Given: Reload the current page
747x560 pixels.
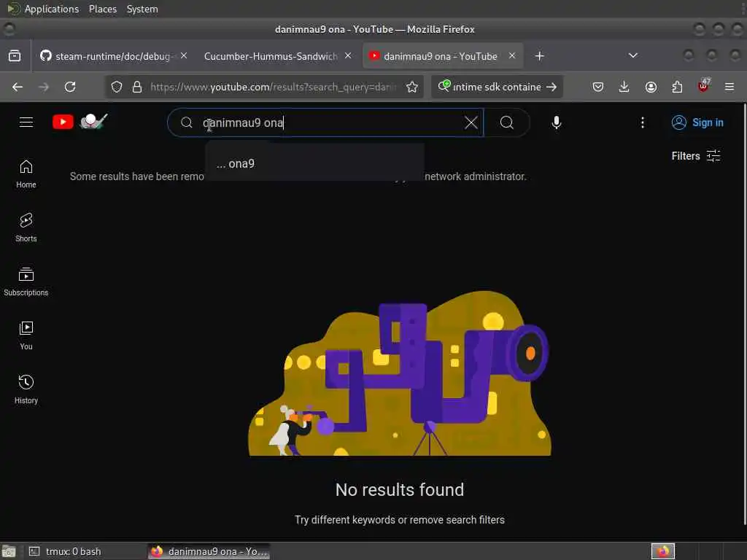Looking at the screenshot, I should pyautogui.click(x=70, y=87).
